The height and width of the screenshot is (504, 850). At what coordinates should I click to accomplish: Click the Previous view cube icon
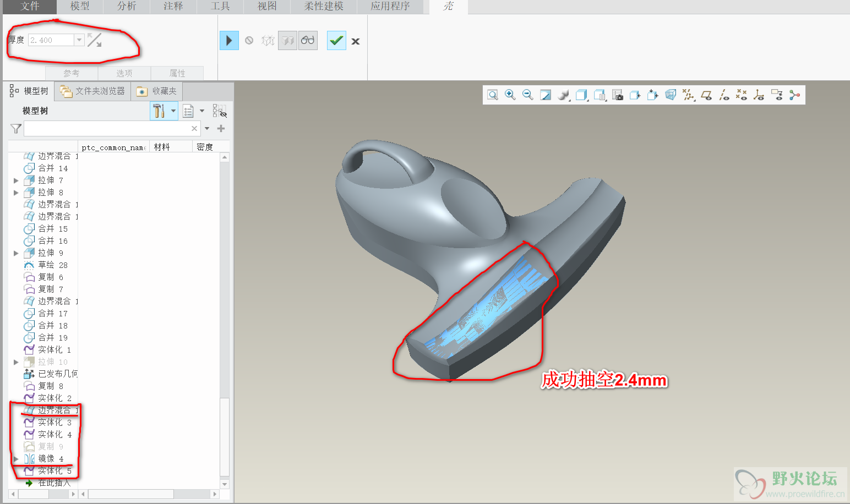635,95
